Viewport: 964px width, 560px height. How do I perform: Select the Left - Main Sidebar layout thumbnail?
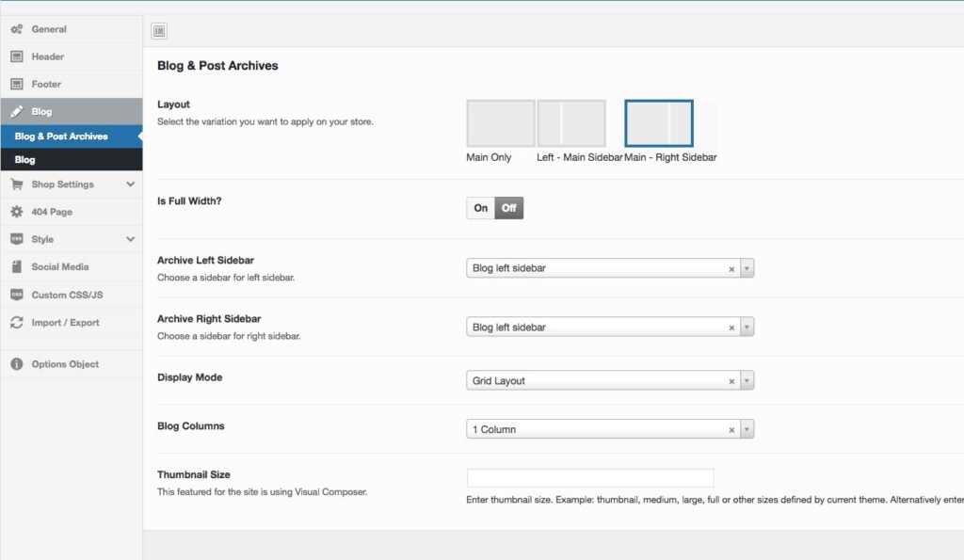[570, 124]
